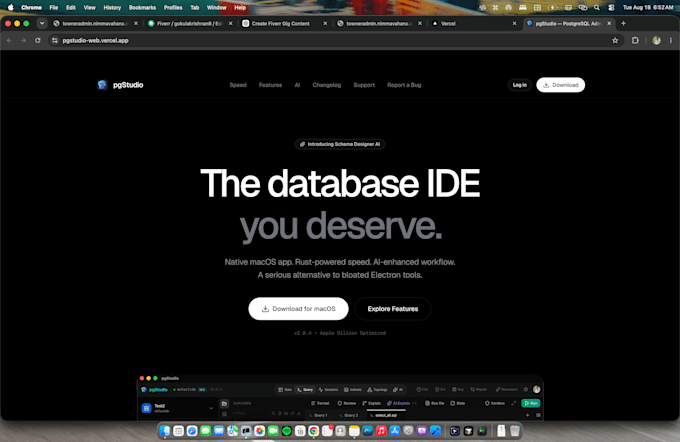Open the Chrome Extensions puzzle icon
Screen dimensions: 680x442
coord(635,40)
